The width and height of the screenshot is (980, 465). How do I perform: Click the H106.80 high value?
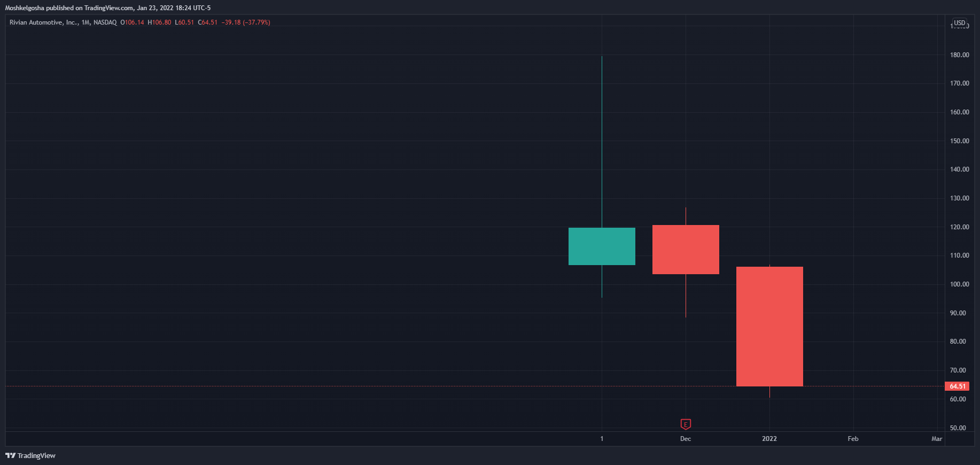pos(160,22)
